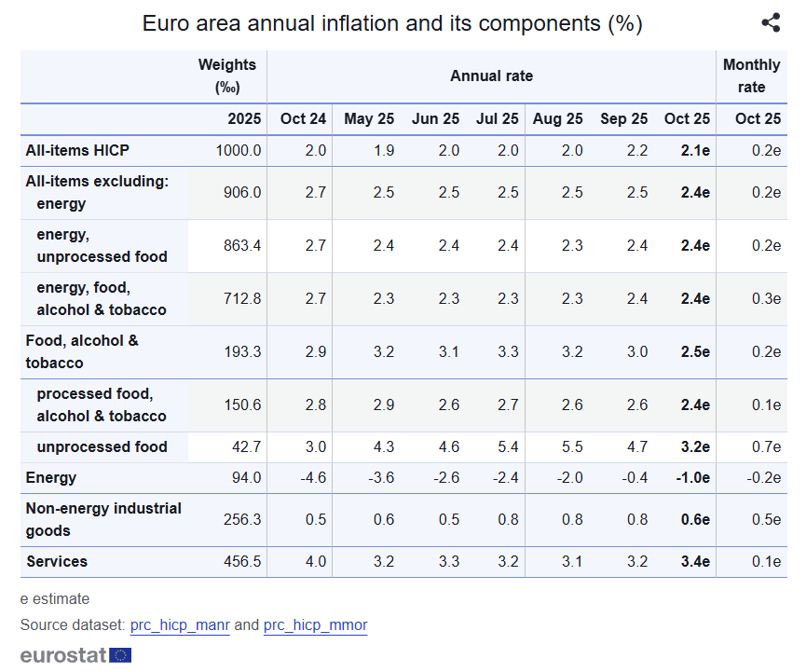Click the Aug 25 column header
Image resolution: width=806 pixels, height=672 pixels.
(557, 118)
